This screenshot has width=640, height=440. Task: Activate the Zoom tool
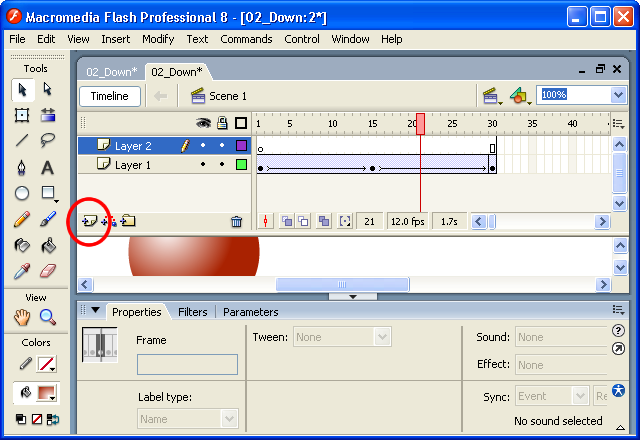coord(47,317)
